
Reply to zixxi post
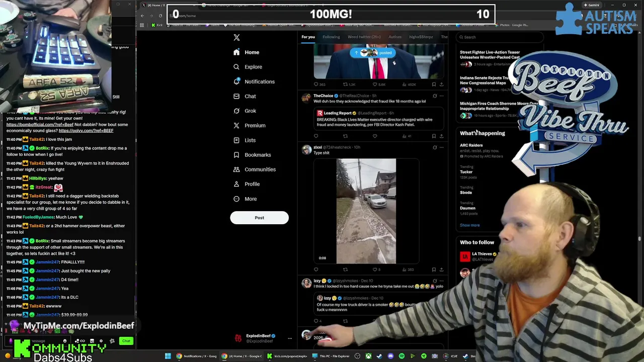click(316, 269)
